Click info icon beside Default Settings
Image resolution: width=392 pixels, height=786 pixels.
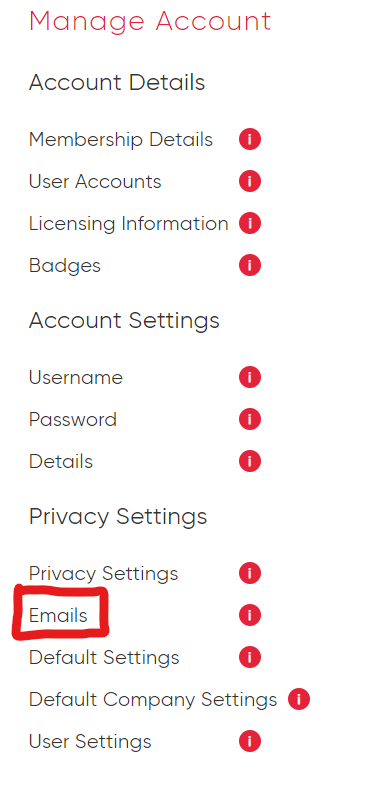(250, 657)
